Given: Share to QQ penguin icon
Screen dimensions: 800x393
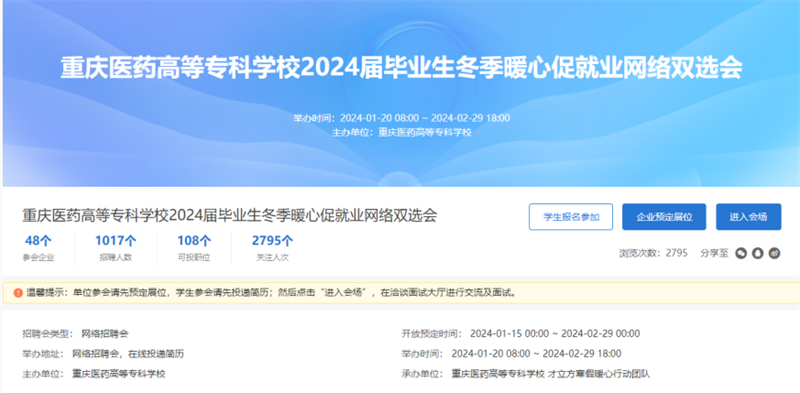Looking at the screenshot, I should pyautogui.click(x=758, y=253).
